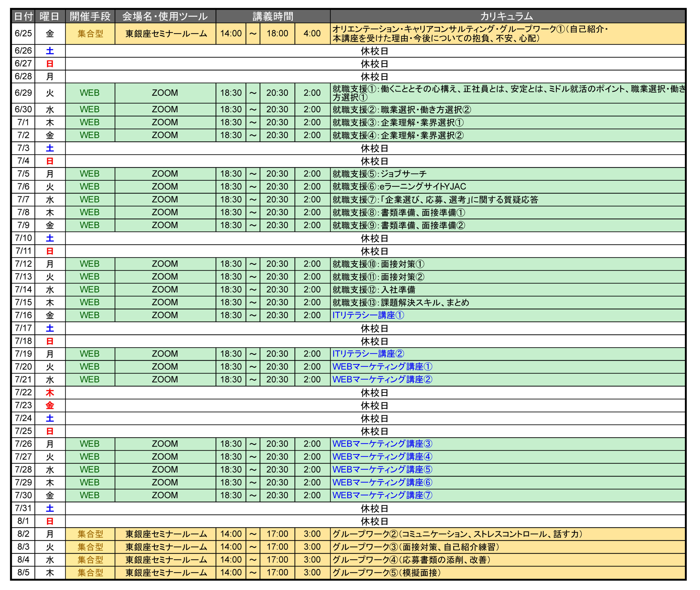This screenshot has width=700, height=590.
Task: Click ZOOM in the 6/30 row
Action: pyautogui.click(x=165, y=109)
